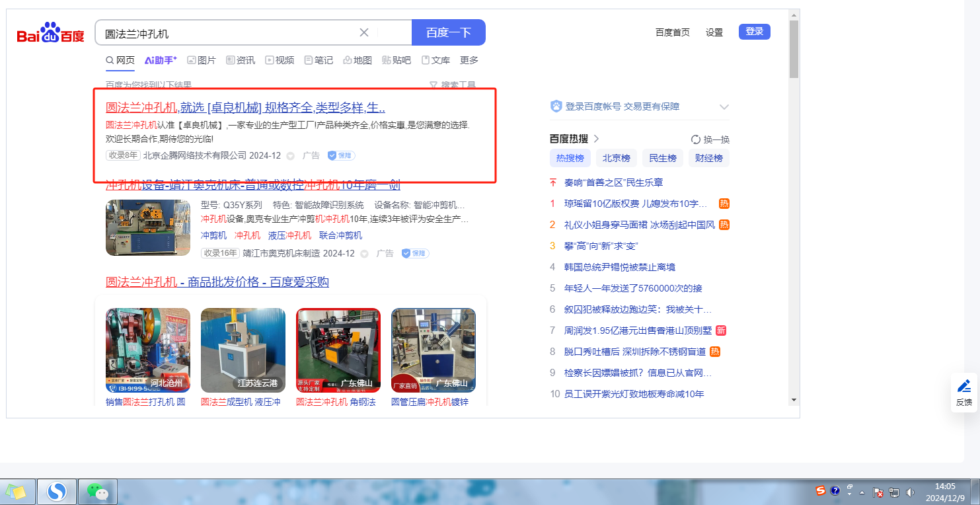Open the 设置 menu
980x505 pixels.
tap(714, 32)
